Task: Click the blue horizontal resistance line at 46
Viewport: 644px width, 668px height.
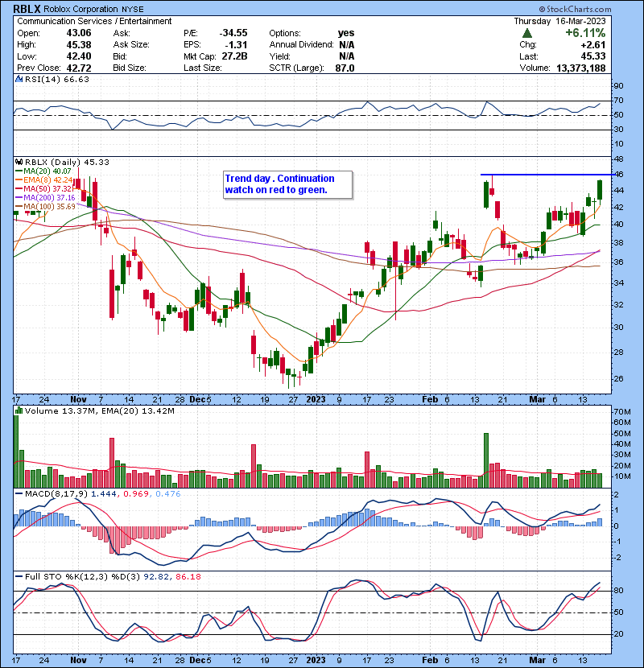Action: coord(547,174)
